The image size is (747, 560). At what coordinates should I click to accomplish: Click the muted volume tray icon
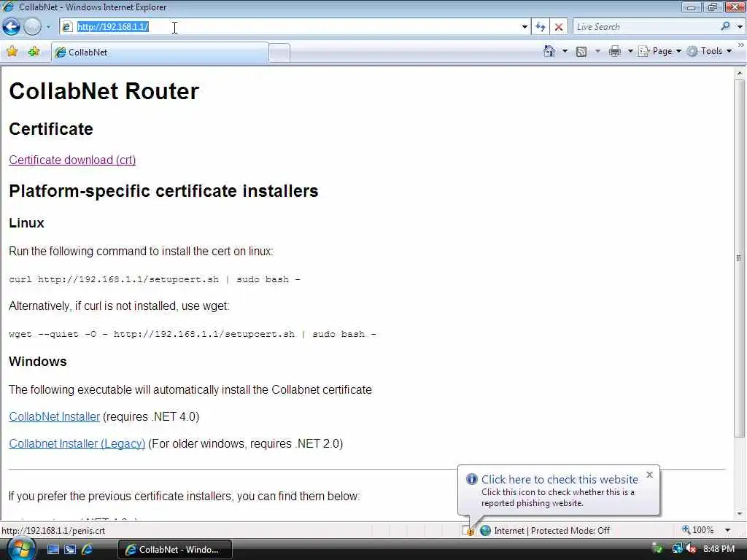pyautogui.click(x=692, y=549)
